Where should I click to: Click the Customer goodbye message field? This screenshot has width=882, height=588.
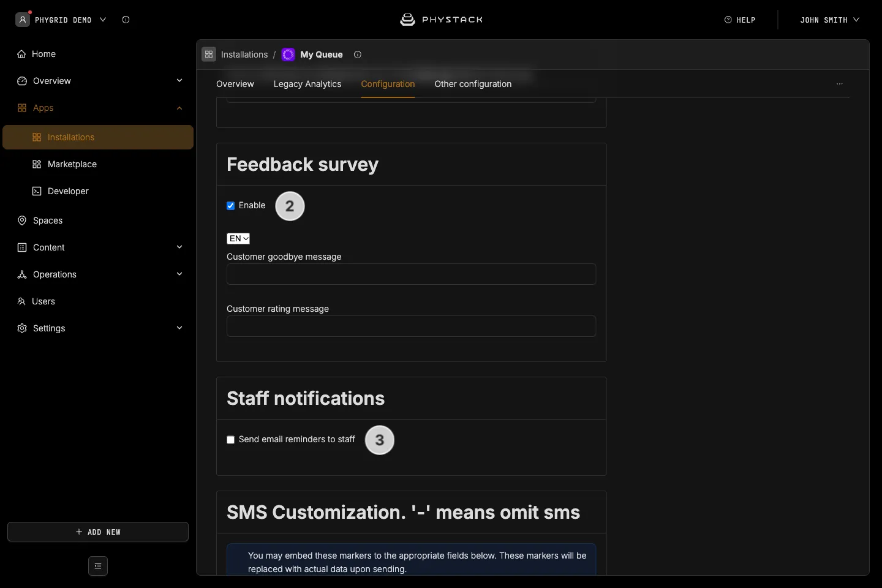click(x=412, y=274)
